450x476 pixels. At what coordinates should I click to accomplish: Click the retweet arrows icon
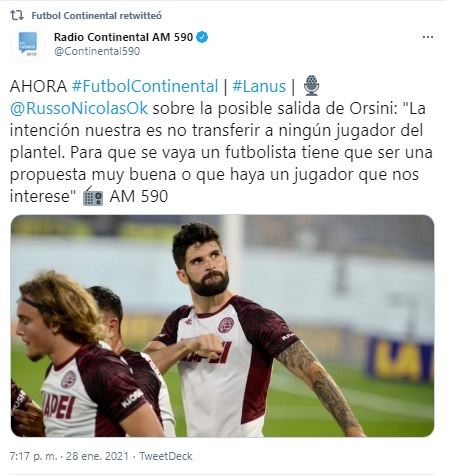coord(17,15)
